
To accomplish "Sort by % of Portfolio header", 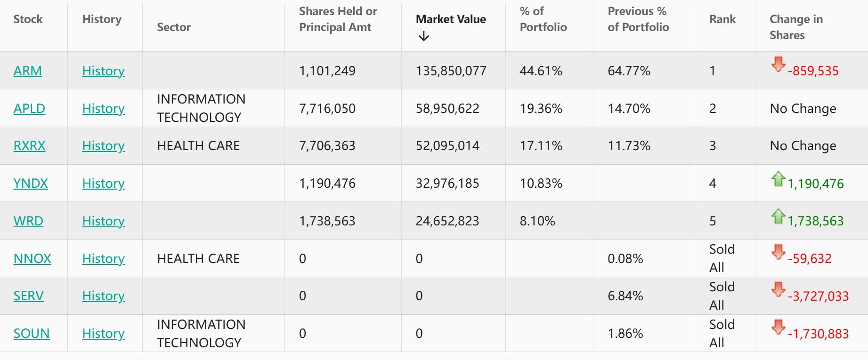I will tap(543, 19).
